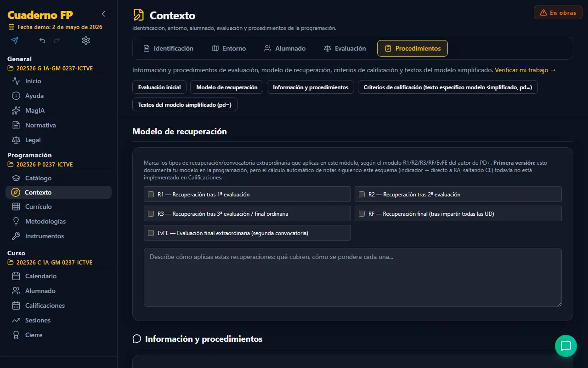588x368 pixels.
Task: Click the paper plane send icon
Action: 15,40
